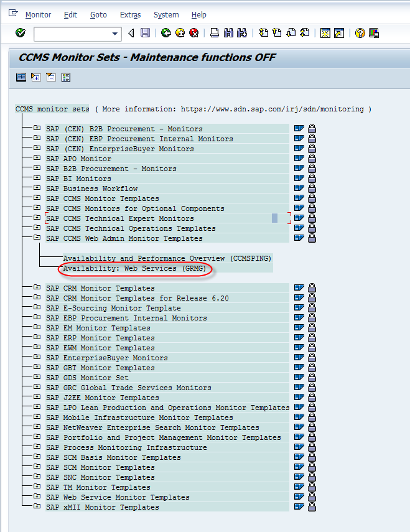Screen dimensions: 410x532
Task: Click the Customize Local Layout icon
Action: (374, 33)
